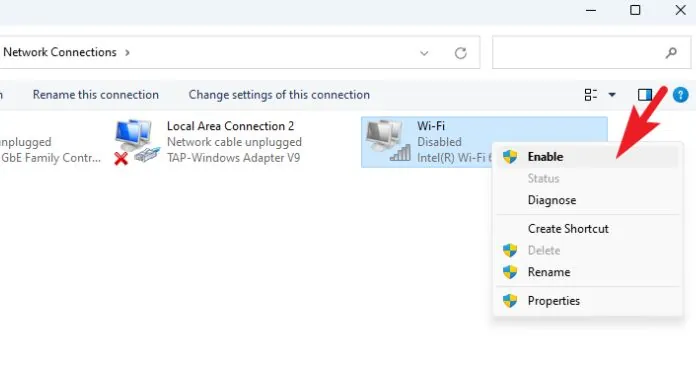The image size is (696, 391).
Task: Select Rename in the context menu
Action: click(588, 272)
